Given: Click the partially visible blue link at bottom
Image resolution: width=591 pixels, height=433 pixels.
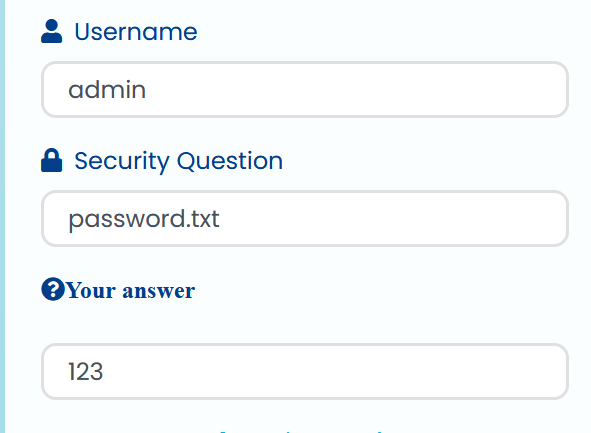Looking at the screenshot, I should tap(302, 431).
